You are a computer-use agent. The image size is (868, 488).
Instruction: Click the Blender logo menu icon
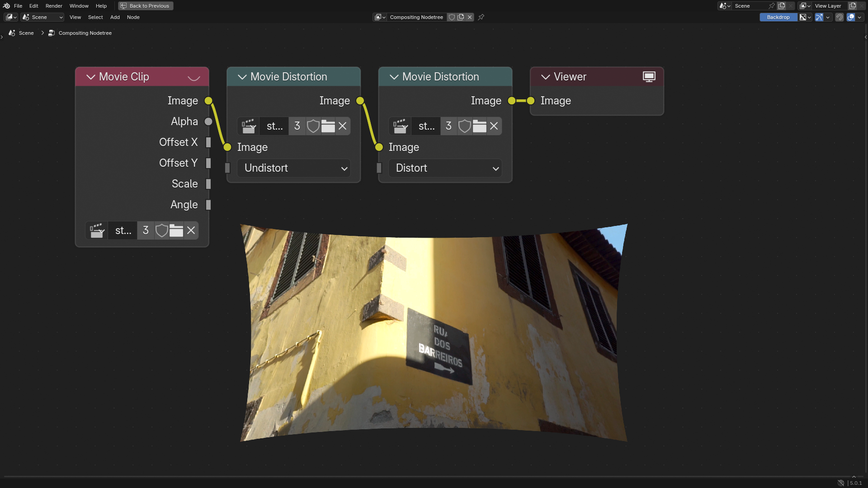tap(6, 6)
